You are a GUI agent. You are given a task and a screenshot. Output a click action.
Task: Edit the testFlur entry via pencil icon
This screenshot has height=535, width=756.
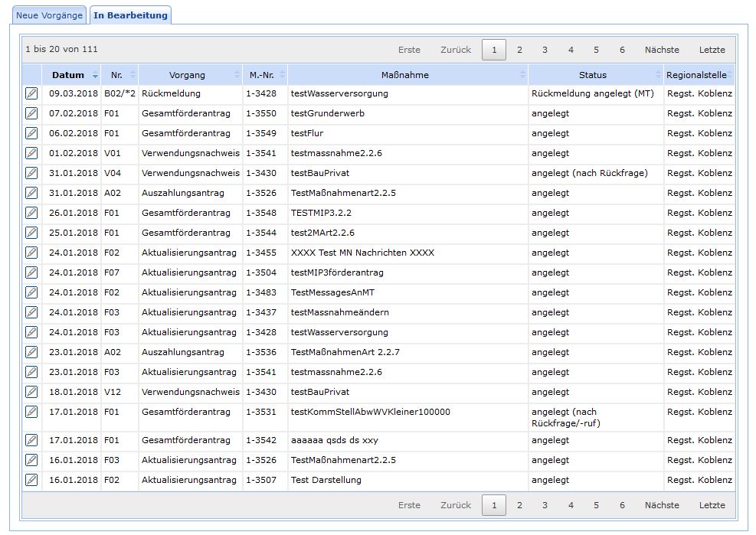click(31, 133)
